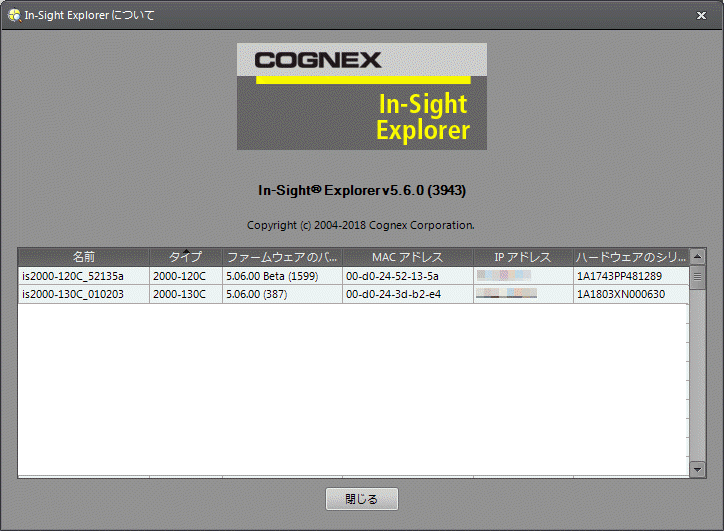The height and width of the screenshot is (531, 724).
Task: Click the Cognex In-Sight Explorer logo
Action: [361, 96]
